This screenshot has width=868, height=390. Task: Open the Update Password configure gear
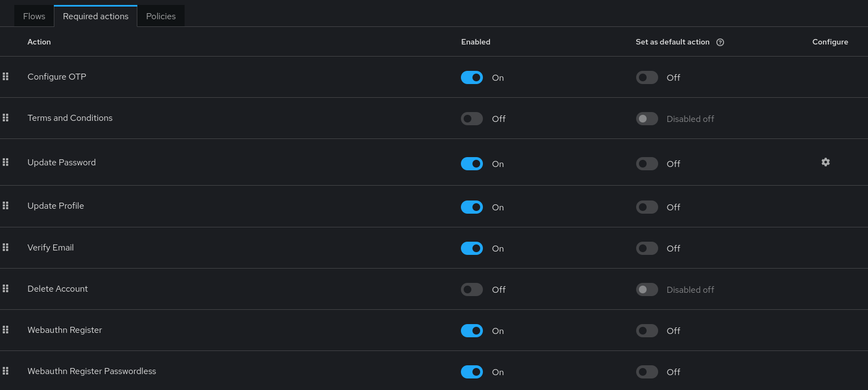825,162
